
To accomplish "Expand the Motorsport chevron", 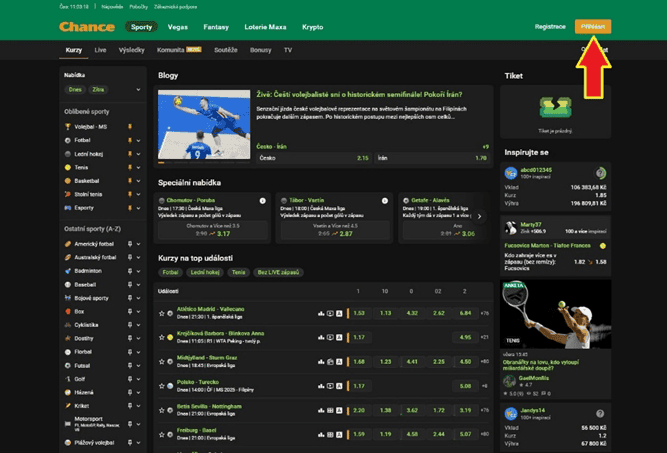I will pyautogui.click(x=138, y=424).
